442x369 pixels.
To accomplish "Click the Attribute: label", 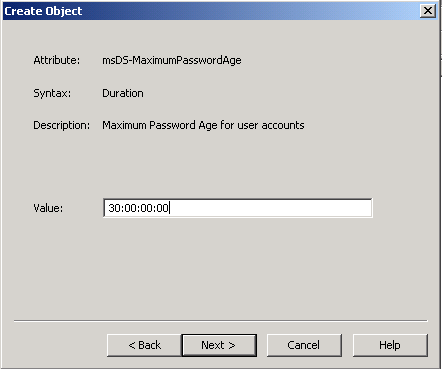I will [x=57, y=60].
